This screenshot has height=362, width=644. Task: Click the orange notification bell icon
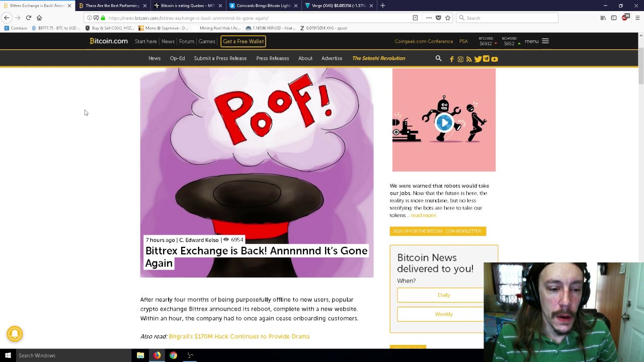(15, 334)
